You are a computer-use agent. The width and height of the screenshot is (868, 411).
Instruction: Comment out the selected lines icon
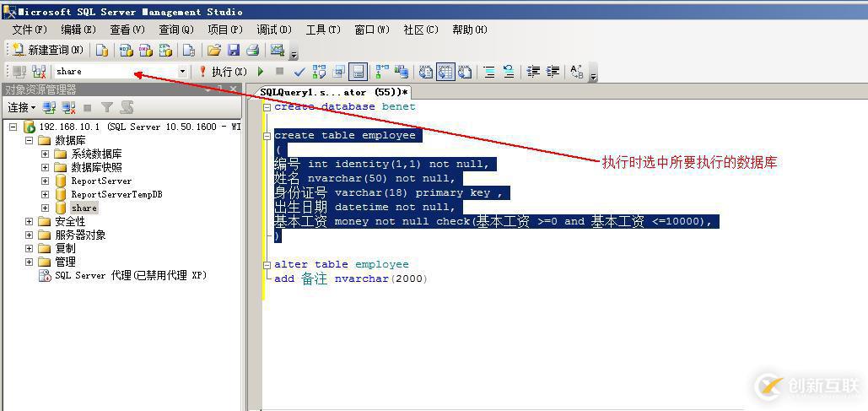point(489,72)
